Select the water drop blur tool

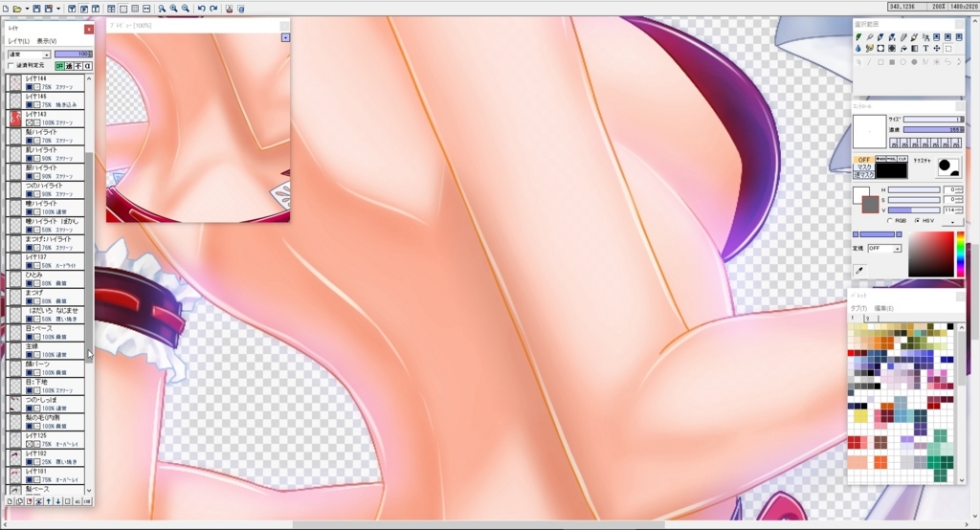(x=858, y=48)
